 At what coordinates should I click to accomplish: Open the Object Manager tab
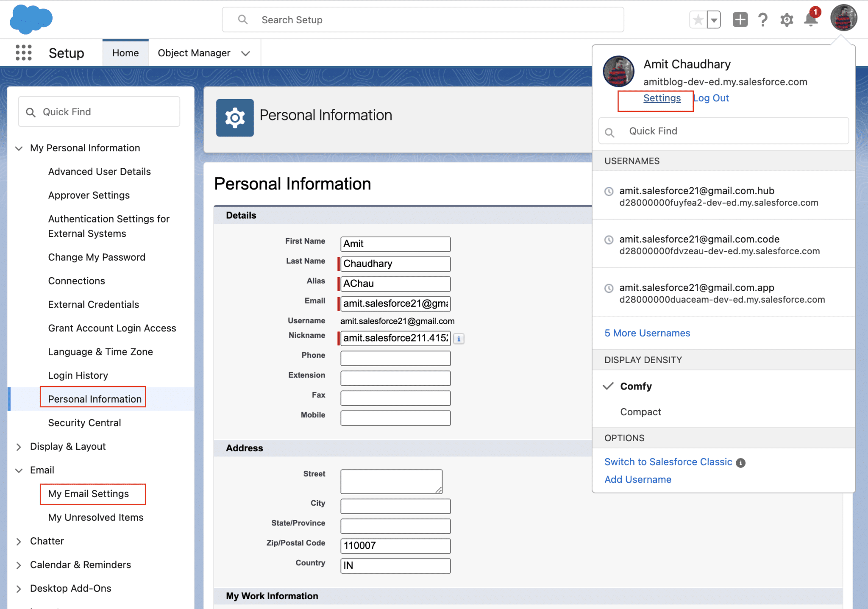point(194,53)
